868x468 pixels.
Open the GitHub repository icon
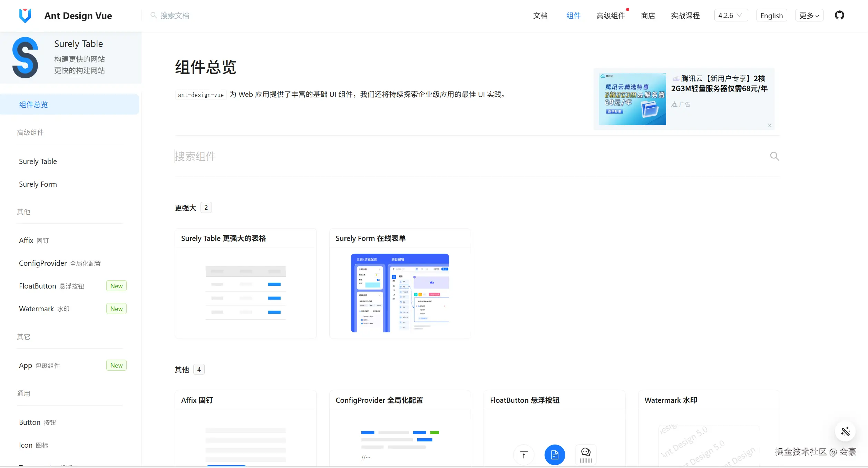coord(839,16)
